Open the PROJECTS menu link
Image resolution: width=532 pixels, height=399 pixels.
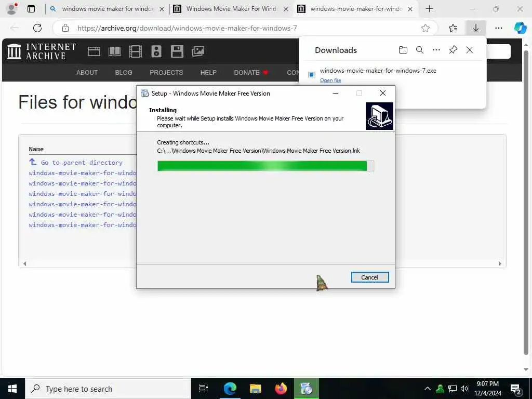click(166, 73)
